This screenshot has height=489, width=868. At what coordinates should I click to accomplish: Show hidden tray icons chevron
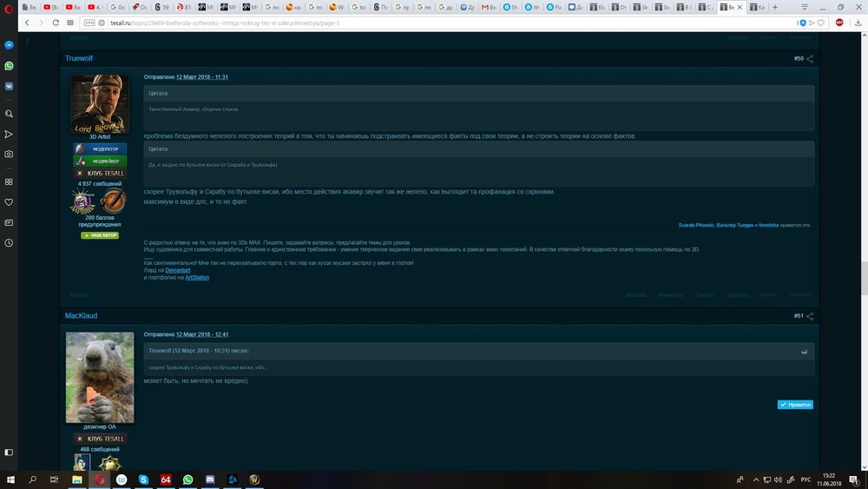click(x=756, y=479)
